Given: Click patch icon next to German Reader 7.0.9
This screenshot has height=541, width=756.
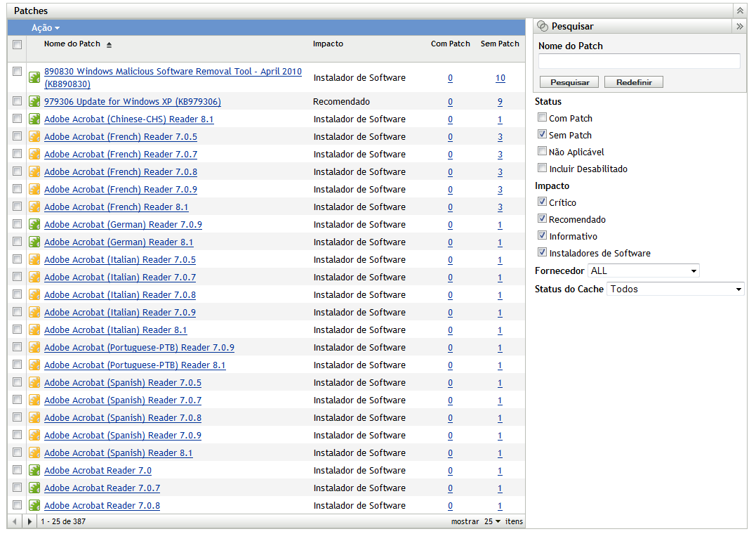Looking at the screenshot, I should click(34, 224).
